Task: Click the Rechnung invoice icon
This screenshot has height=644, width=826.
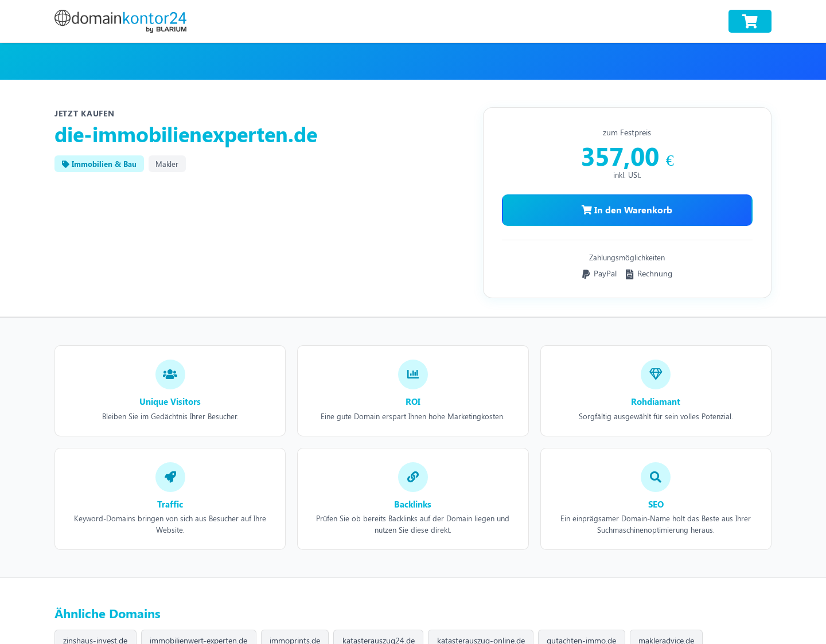Action: click(x=629, y=274)
